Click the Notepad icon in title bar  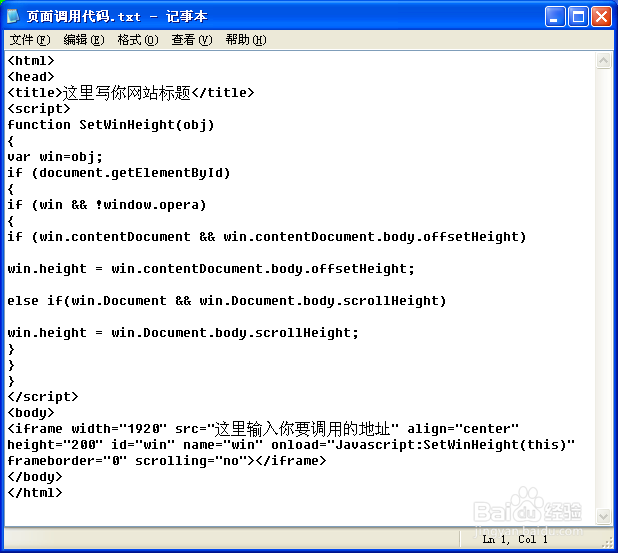(x=13, y=16)
